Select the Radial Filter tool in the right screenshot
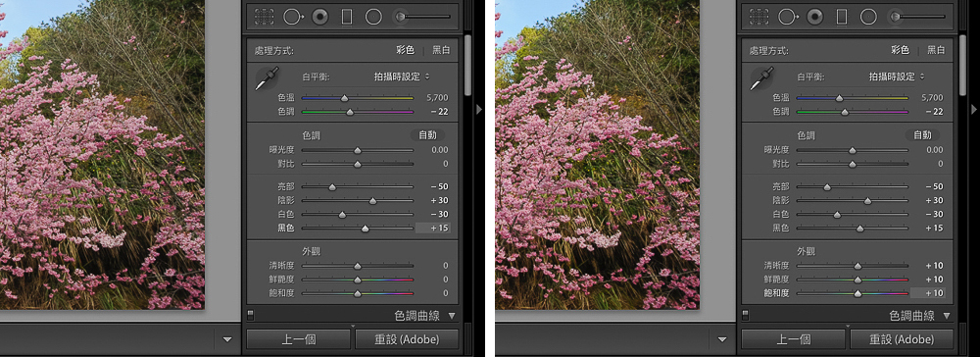980x357 pixels. [x=868, y=17]
